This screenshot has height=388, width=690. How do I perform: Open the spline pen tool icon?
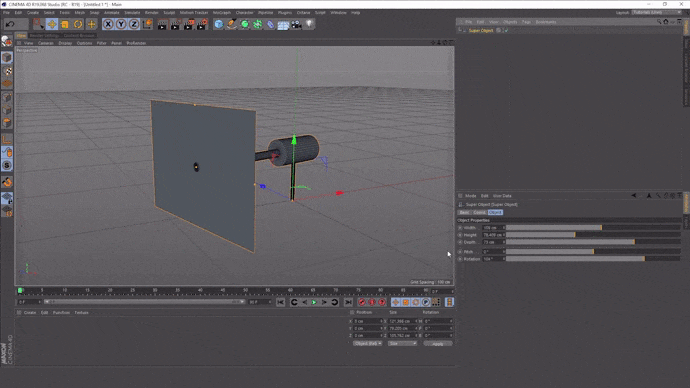click(231, 25)
